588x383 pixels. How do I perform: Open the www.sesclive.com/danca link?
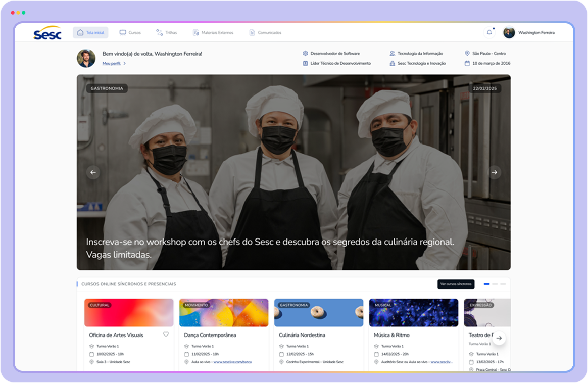pos(232,362)
